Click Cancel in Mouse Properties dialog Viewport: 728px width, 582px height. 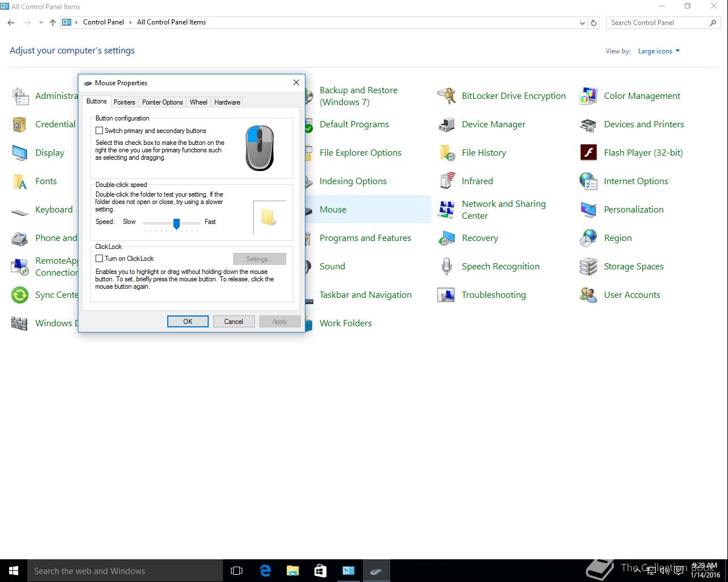[233, 322]
